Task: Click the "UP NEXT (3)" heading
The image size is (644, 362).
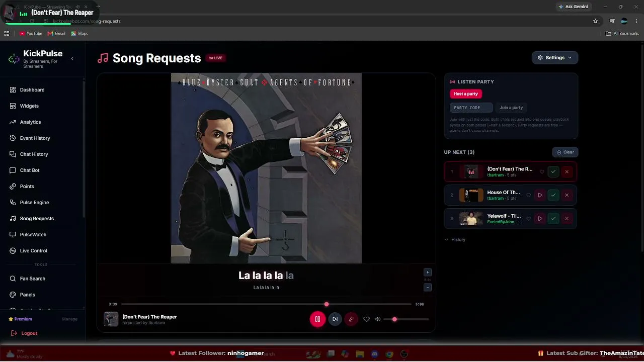Action: click(459, 152)
